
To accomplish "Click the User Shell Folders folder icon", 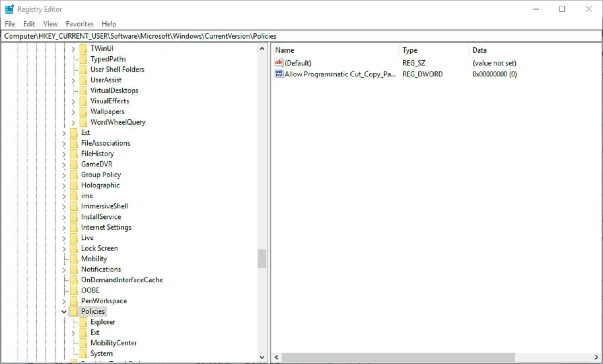I will (83, 69).
